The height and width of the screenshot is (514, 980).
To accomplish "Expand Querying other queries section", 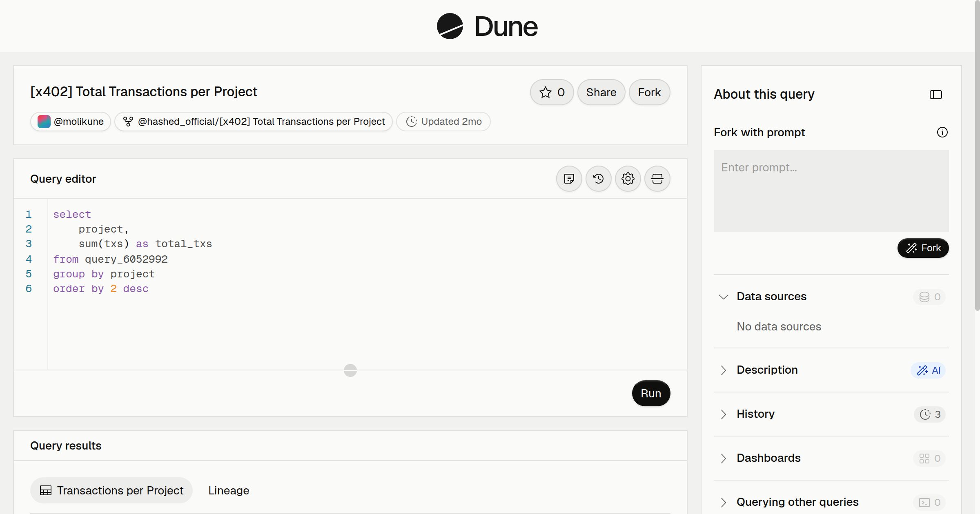I will 723,502.
